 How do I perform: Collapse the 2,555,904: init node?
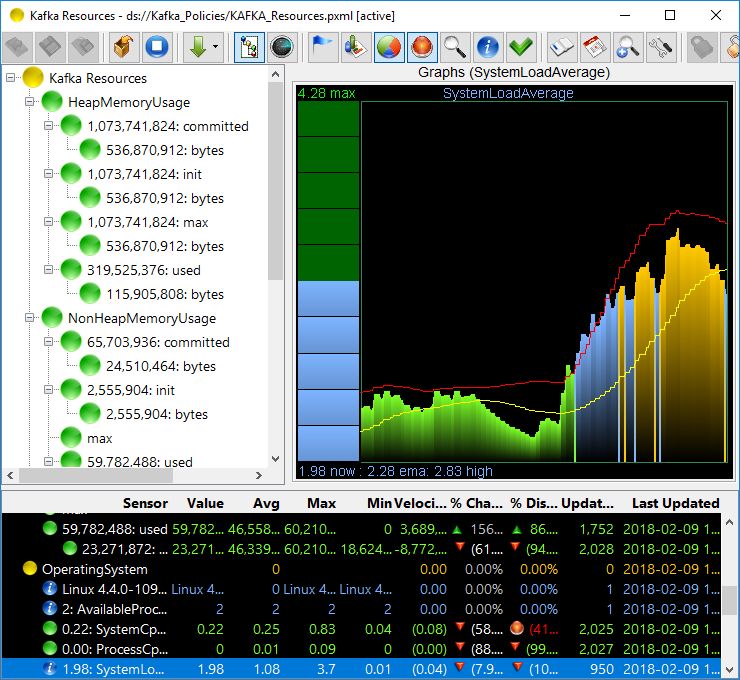coord(48,390)
